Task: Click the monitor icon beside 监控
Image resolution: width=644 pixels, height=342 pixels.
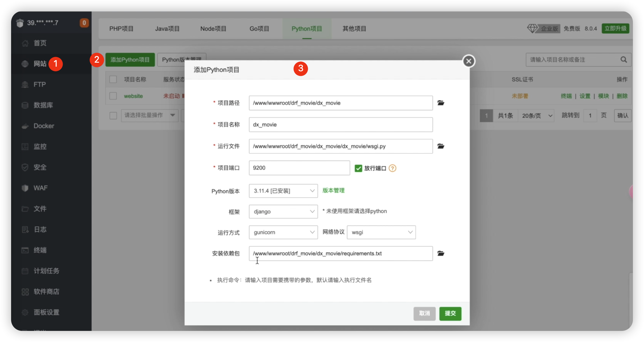Action: 25,147
